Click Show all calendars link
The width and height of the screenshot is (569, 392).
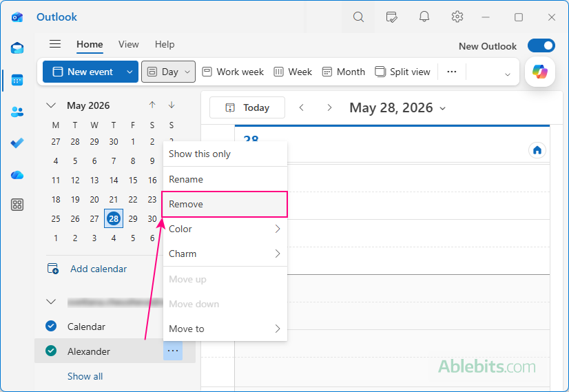pyautogui.click(x=85, y=376)
